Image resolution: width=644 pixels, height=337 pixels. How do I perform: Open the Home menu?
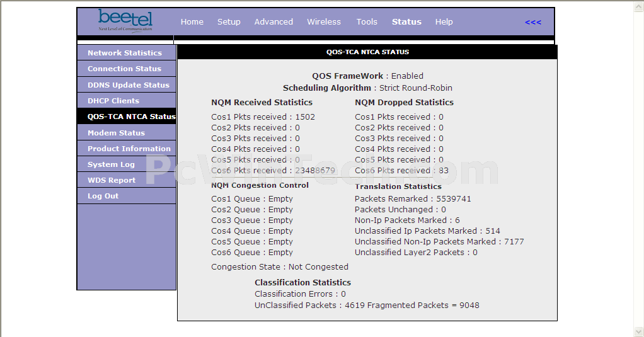point(192,22)
